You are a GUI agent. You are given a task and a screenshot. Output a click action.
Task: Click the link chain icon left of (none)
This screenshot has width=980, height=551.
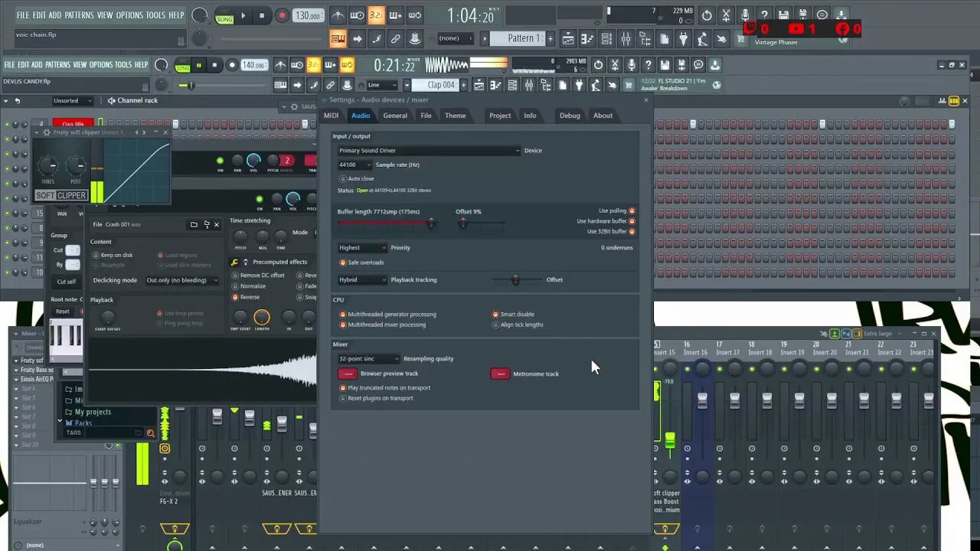click(396, 38)
